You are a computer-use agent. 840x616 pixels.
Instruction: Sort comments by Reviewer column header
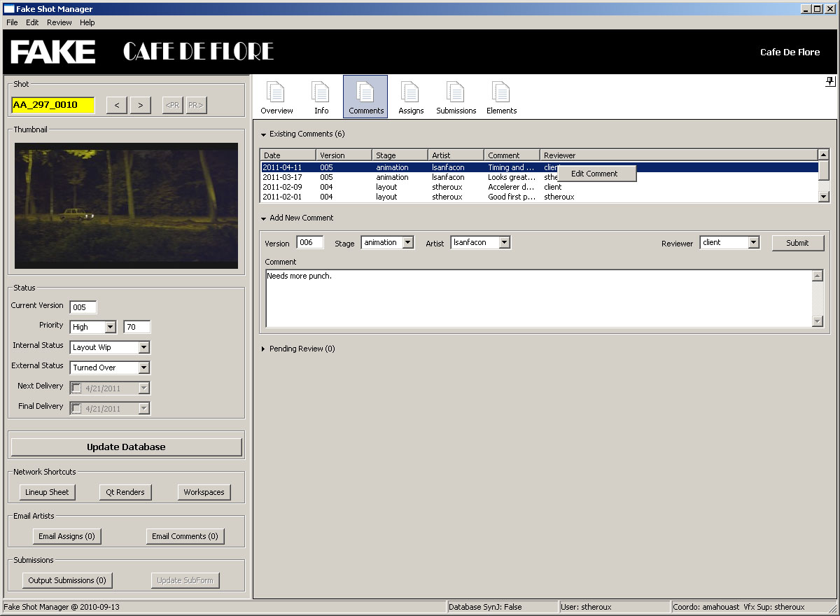[679, 155]
